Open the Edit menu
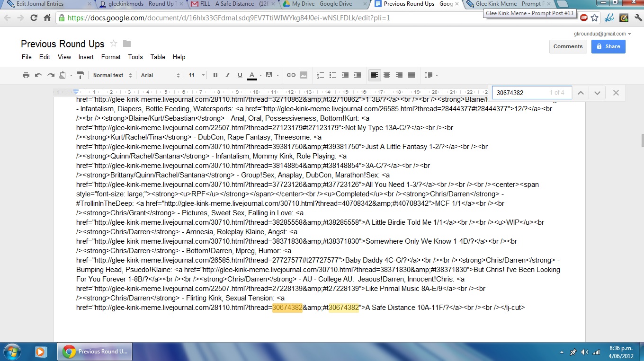This screenshot has width=644, height=361. pos(45,57)
